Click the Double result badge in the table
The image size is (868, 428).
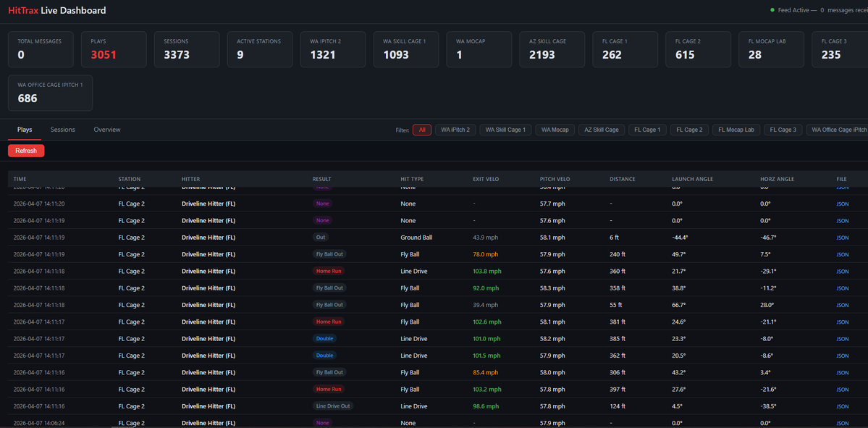coord(324,338)
